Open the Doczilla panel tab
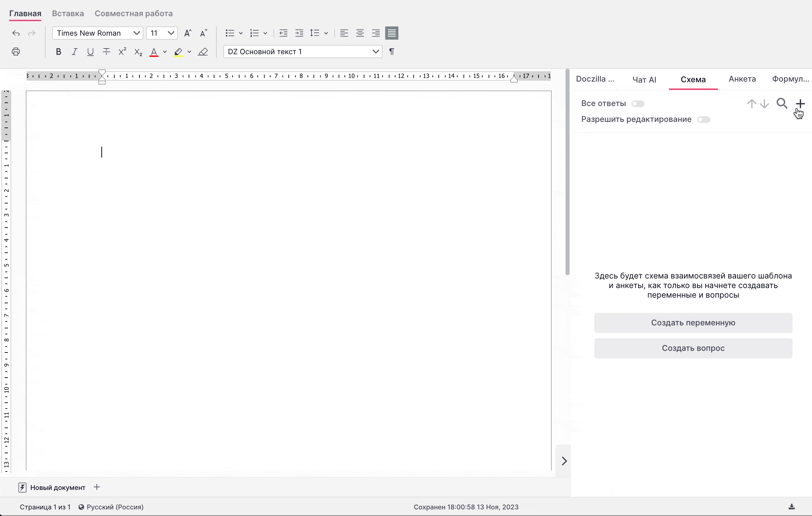 pos(595,79)
